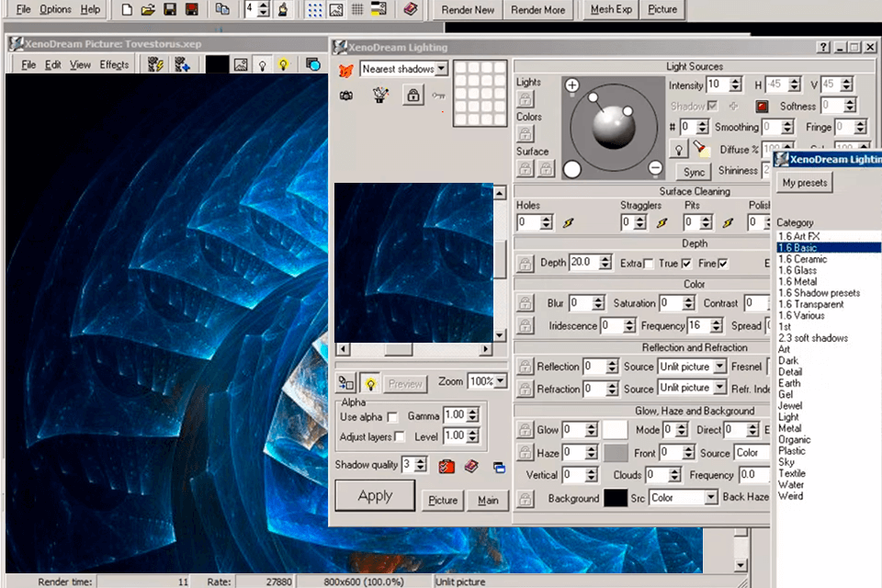Click the yellow light bulb in Picture toolbar
882x588 pixels.
pos(284,64)
